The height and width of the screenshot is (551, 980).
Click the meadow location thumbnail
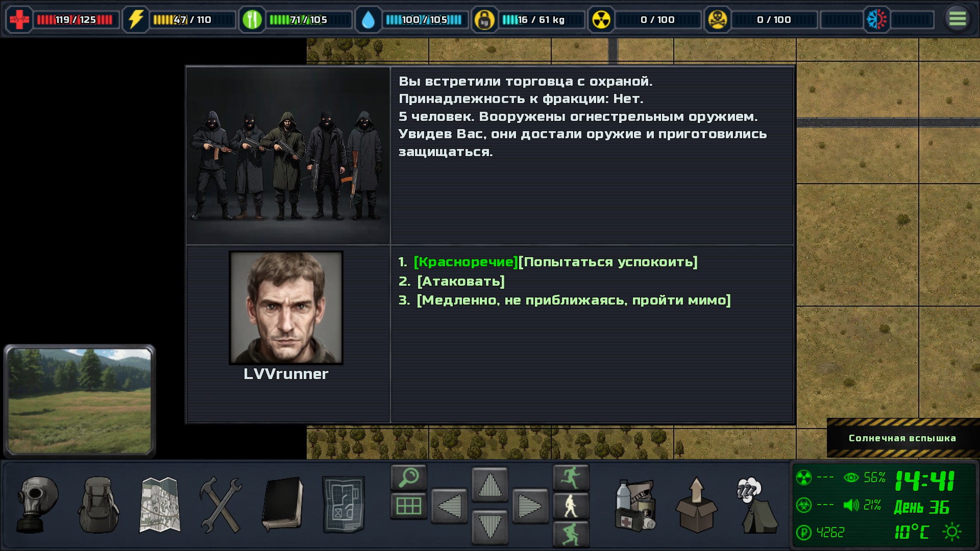pyautogui.click(x=80, y=400)
